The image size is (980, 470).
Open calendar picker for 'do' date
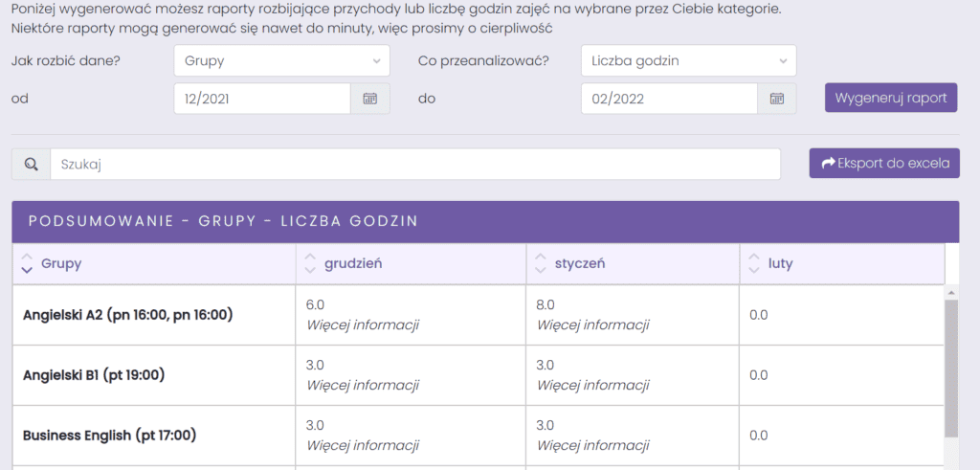[777, 99]
